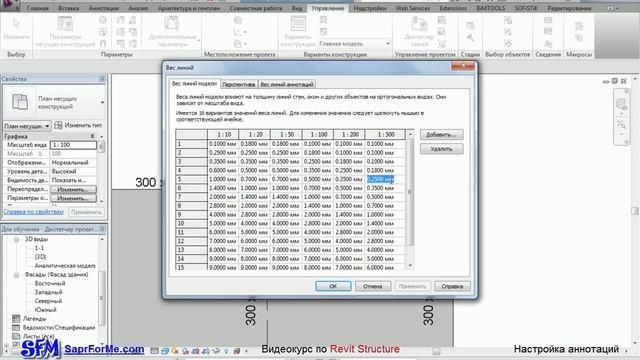
Task: Click project browser vertical scrollbar
Action: 102,298
